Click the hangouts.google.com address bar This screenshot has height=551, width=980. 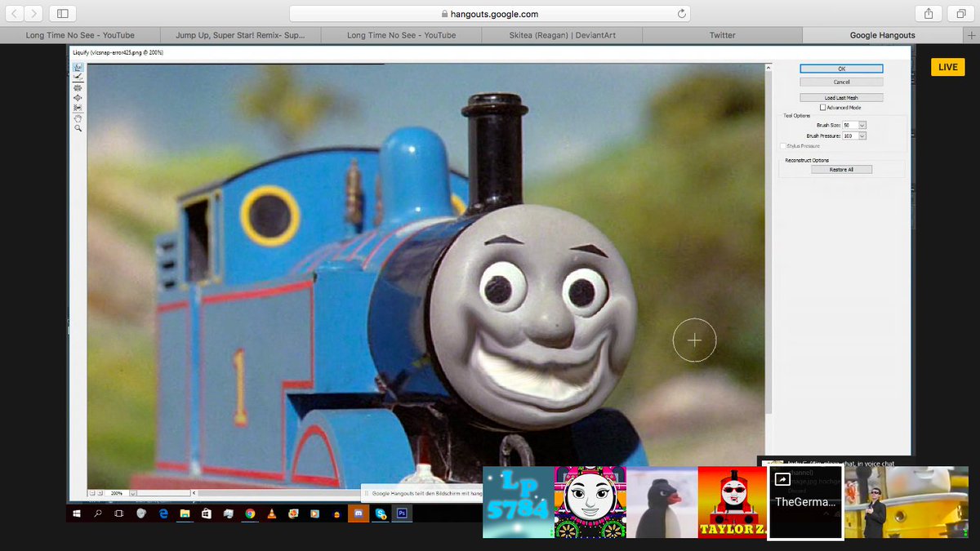(x=490, y=13)
